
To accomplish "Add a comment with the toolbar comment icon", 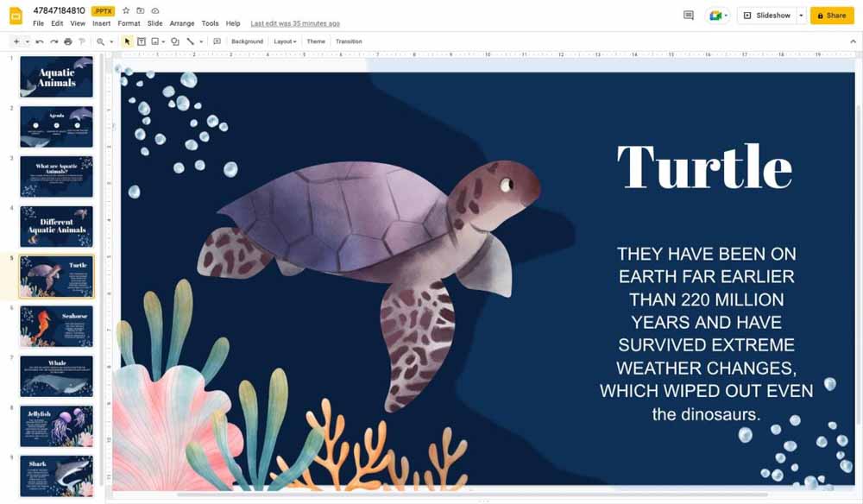I will click(217, 41).
